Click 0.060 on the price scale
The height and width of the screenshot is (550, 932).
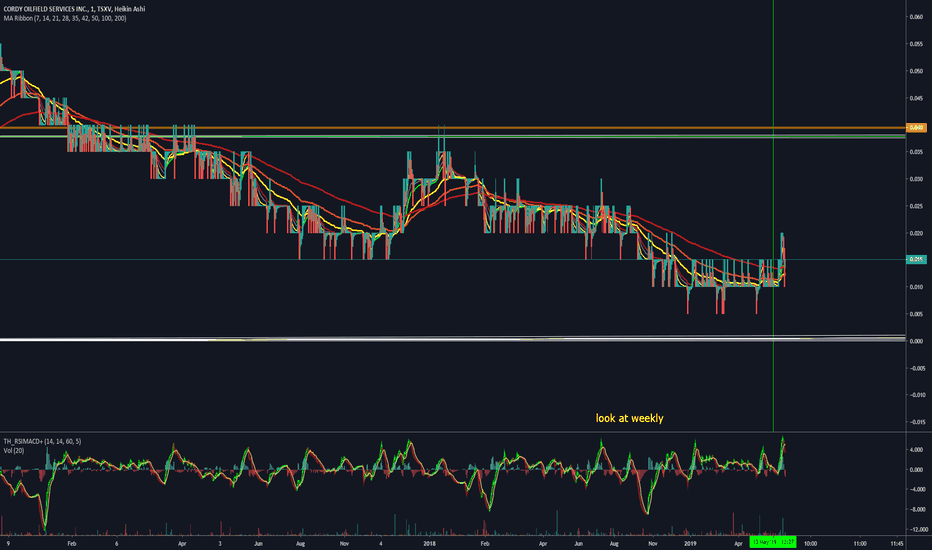tap(916, 17)
